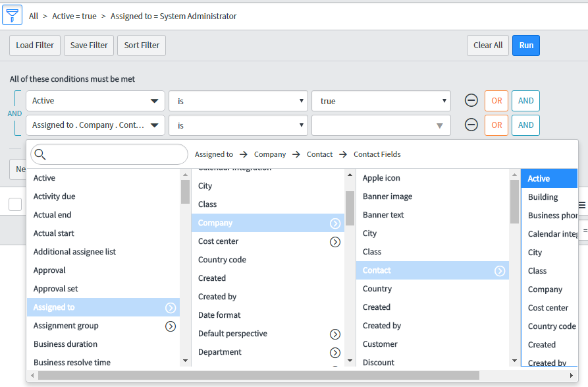Click the filter funnel icon top-left
Image resolution: width=588 pixels, height=387 pixels.
(11, 15)
